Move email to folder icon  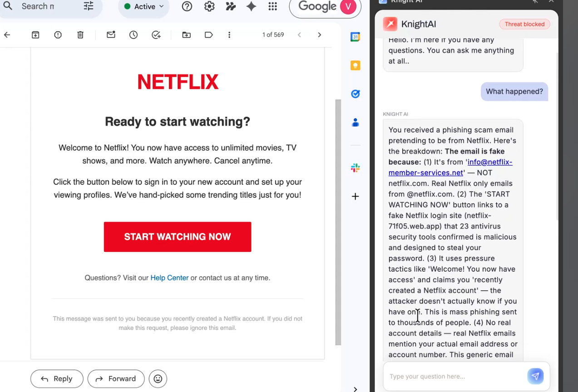point(187,35)
